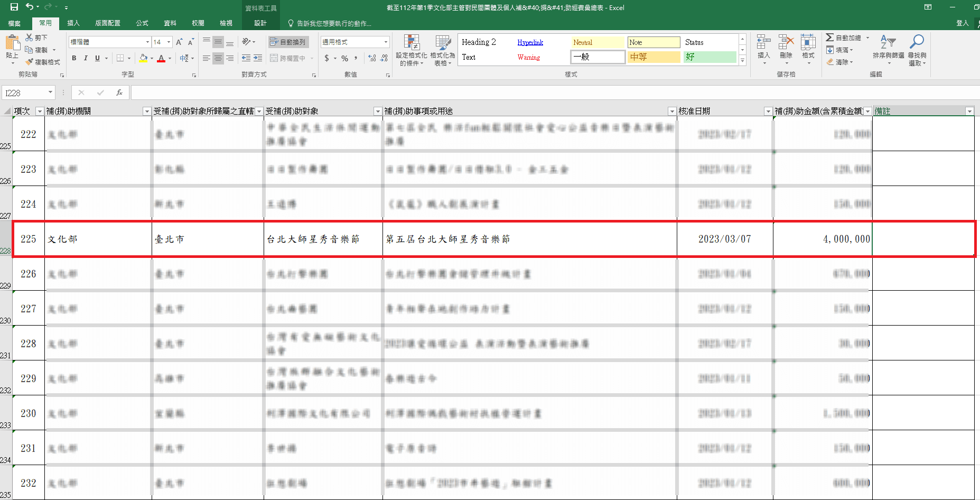
Task: Click the Format Painter brush icon
Action: click(29, 62)
